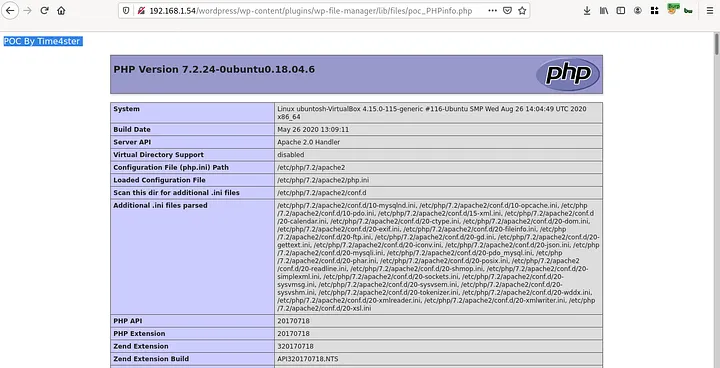The width and height of the screenshot is (720, 368).
Task: Reload the current page
Action: click(45, 11)
